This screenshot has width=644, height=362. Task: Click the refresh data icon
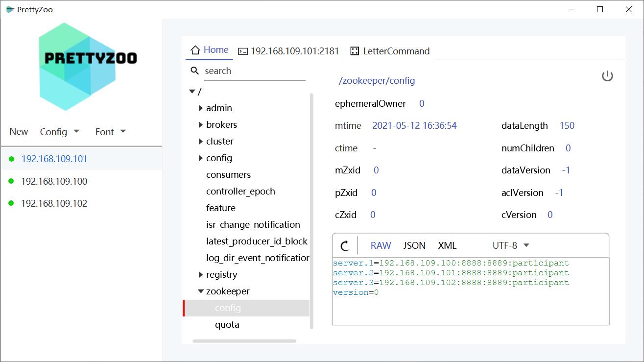click(345, 246)
